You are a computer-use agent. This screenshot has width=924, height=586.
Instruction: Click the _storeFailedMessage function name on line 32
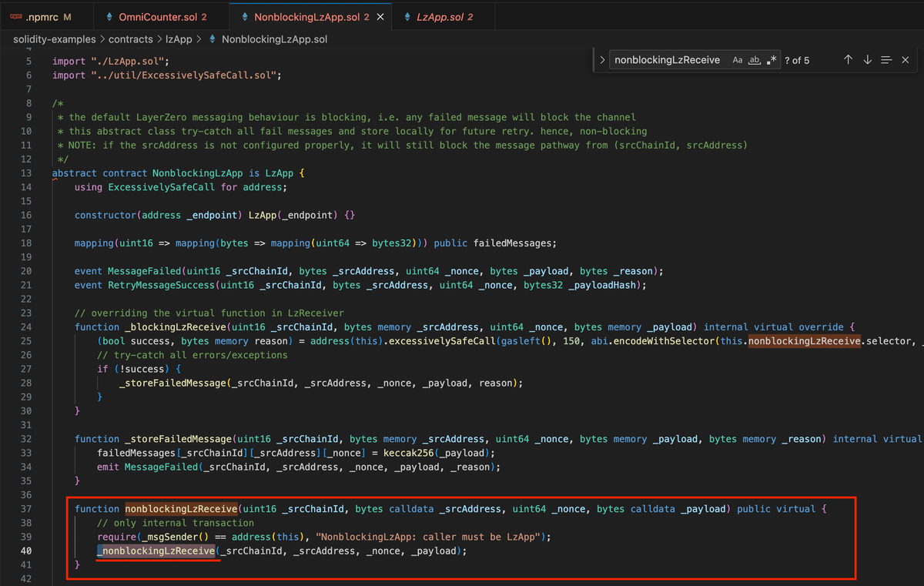(178, 439)
